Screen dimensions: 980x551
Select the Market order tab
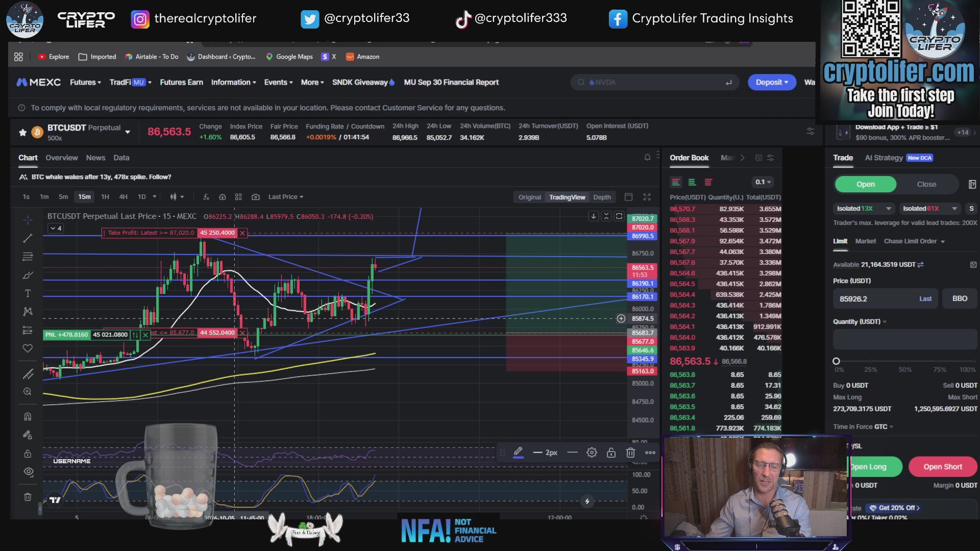point(865,241)
